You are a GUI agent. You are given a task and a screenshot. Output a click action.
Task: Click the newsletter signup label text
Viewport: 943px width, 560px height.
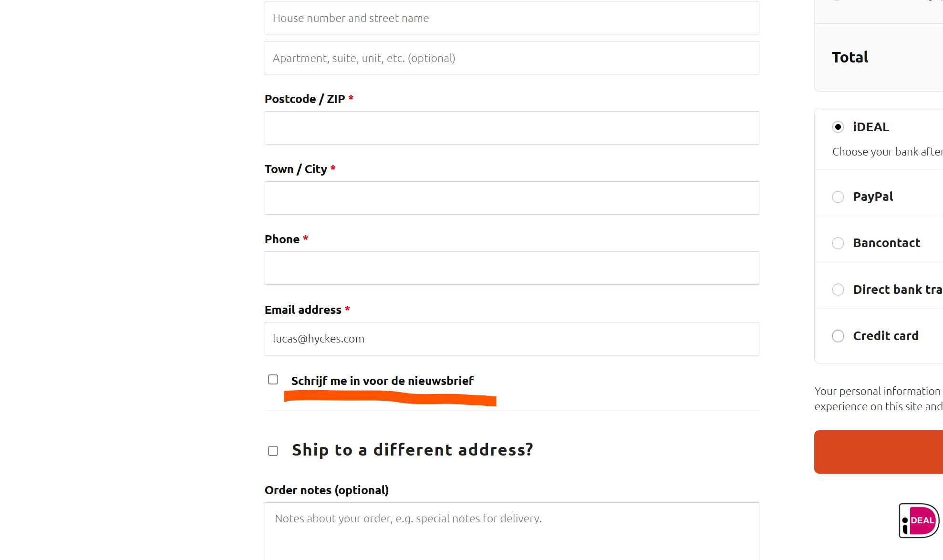coord(382,381)
